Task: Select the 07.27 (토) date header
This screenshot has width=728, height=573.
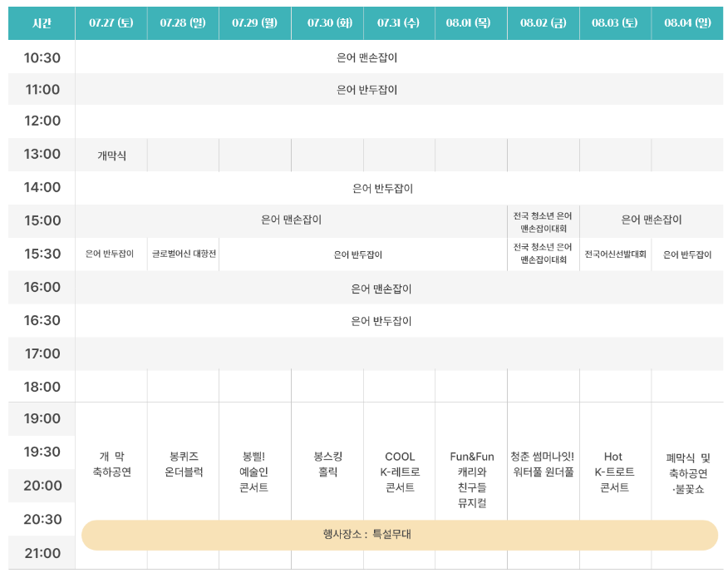Action: (x=111, y=22)
